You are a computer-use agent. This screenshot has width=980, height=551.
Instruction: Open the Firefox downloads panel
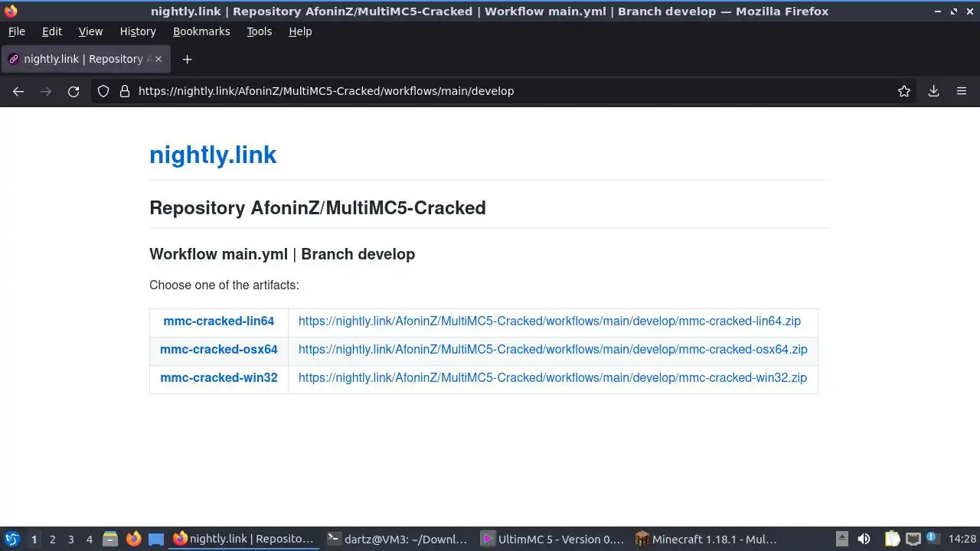934,91
